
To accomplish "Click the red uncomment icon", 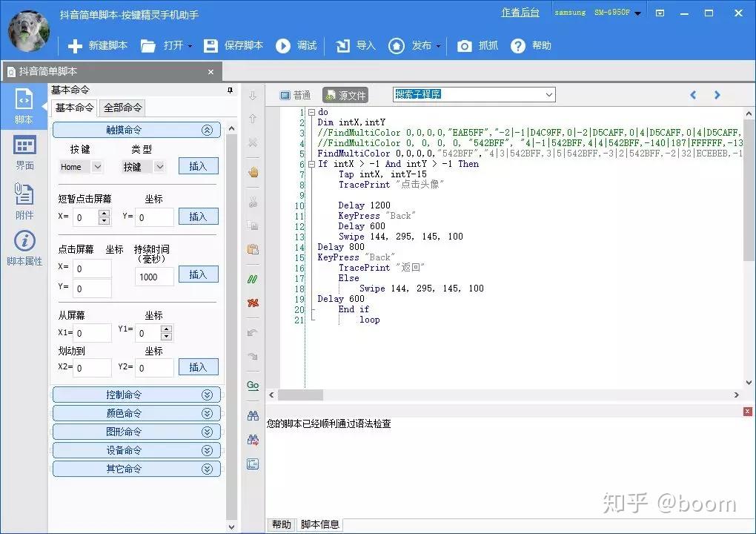I will (x=253, y=303).
